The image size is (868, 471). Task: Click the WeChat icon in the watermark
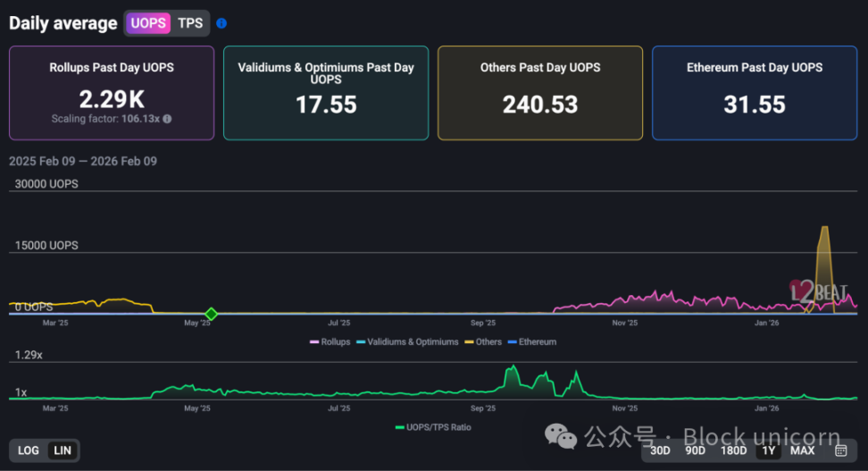[x=562, y=436]
